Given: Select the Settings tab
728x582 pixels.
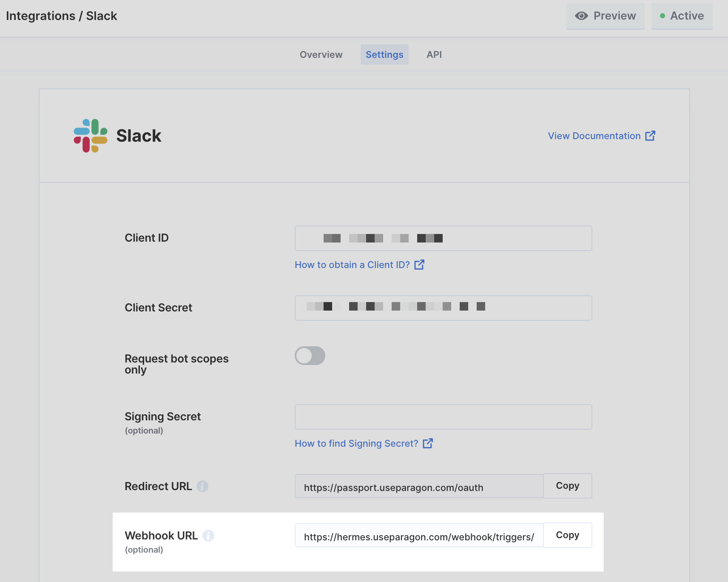Looking at the screenshot, I should [x=384, y=54].
